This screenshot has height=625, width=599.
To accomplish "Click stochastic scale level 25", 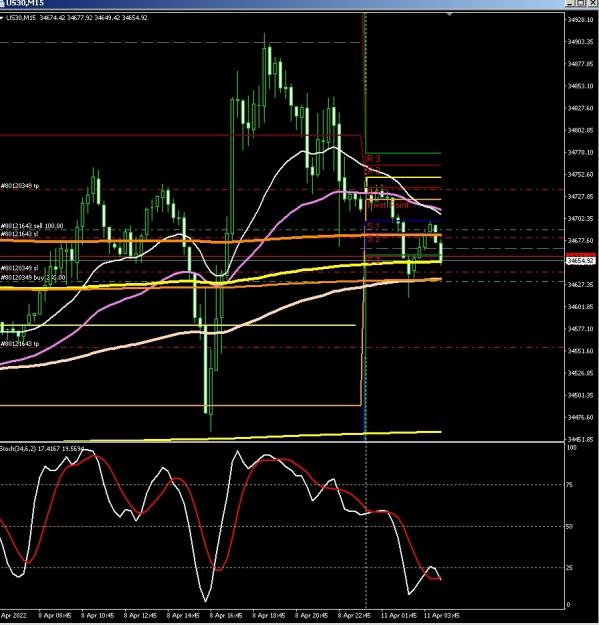I will [x=570, y=568].
